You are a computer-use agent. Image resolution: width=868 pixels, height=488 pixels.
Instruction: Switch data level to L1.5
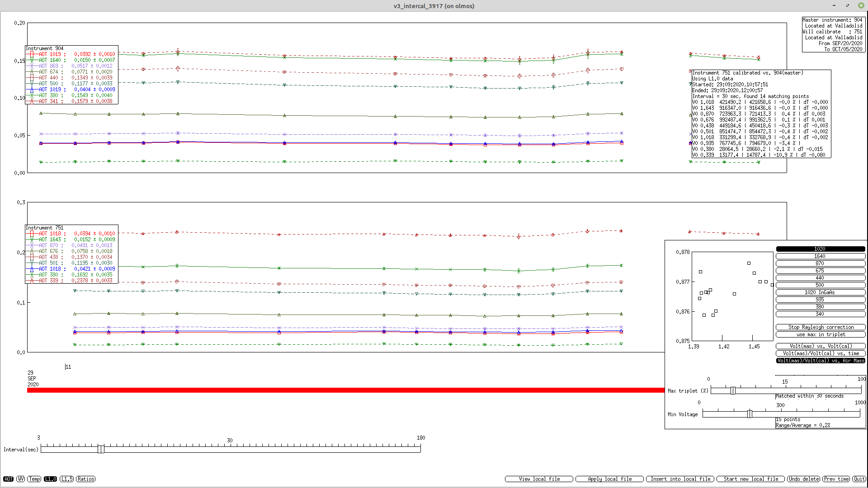tap(66, 479)
